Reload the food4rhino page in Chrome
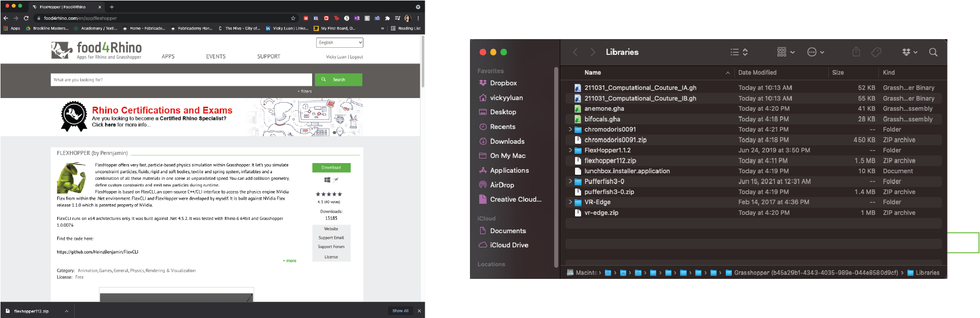The width and height of the screenshot is (980, 318). pyautogui.click(x=26, y=18)
